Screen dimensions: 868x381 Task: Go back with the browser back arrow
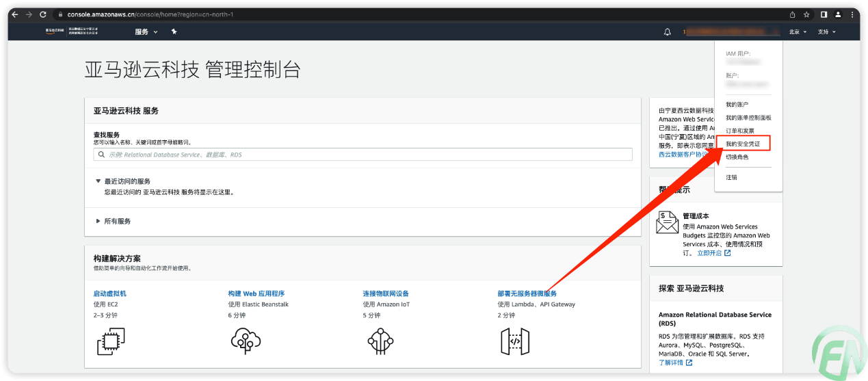pyautogui.click(x=15, y=14)
